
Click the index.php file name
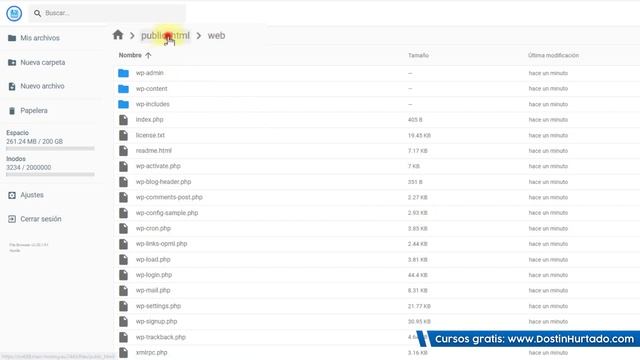(149, 120)
